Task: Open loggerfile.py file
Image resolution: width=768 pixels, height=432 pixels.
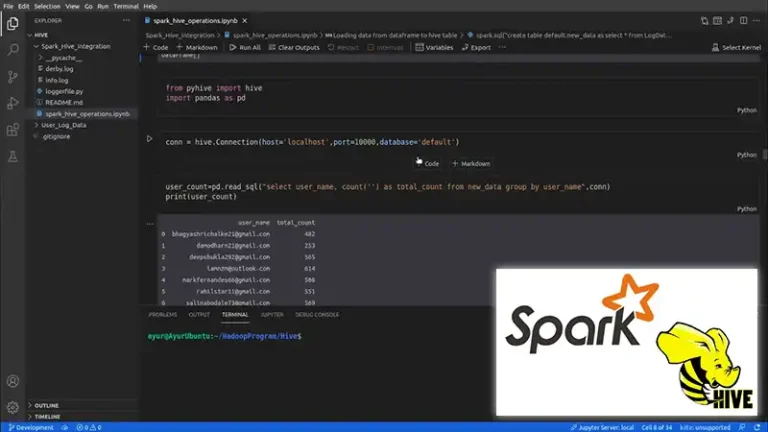Action: click(x=82, y=91)
